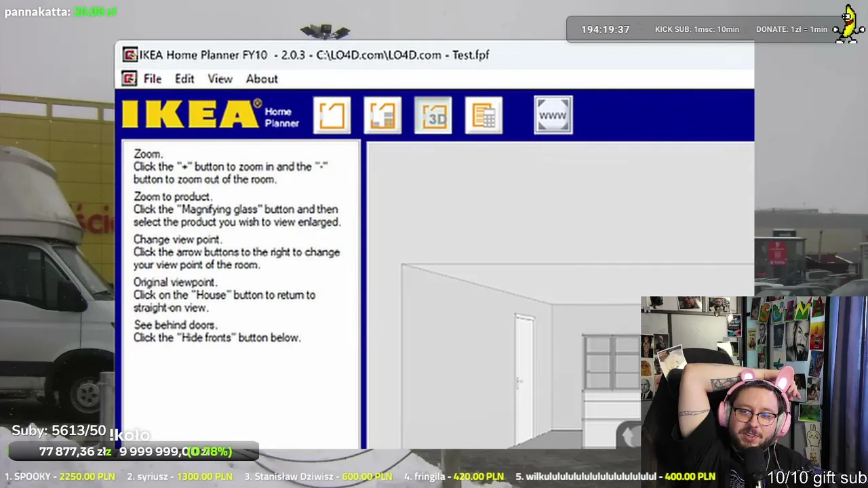This screenshot has height=488, width=868.
Task: Open the File menu
Action: pos(153,79)
